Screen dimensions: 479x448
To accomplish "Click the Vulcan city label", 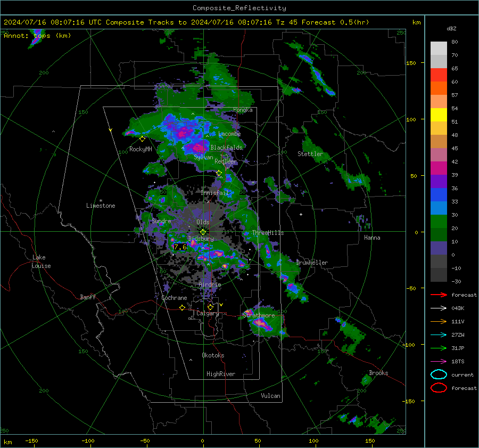I will pos(271,396).
